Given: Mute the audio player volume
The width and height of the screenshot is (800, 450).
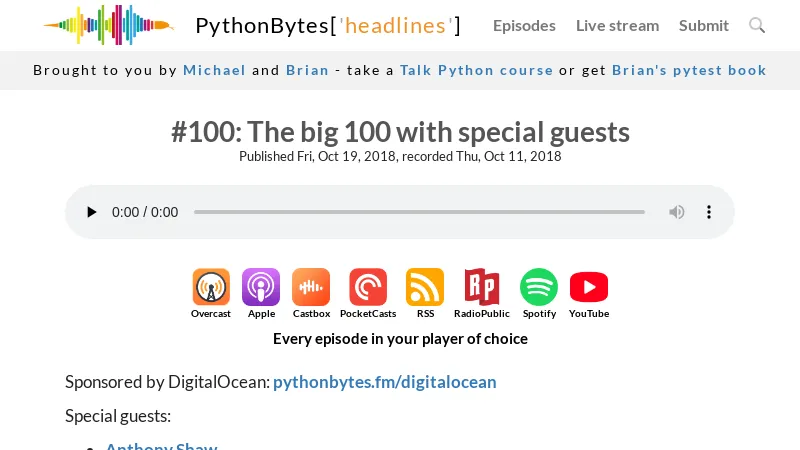Looking at the screenshot, I should pos(677,212).
